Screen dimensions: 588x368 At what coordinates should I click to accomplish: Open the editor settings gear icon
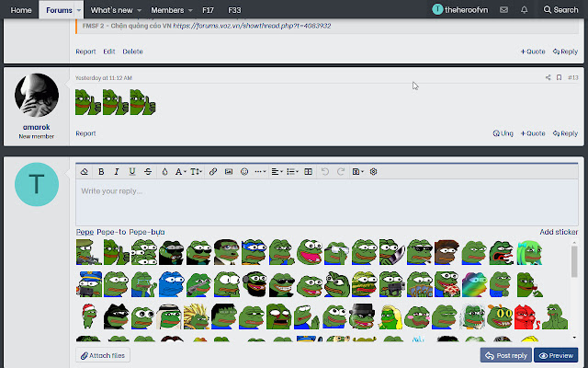[x=373, y=171]
